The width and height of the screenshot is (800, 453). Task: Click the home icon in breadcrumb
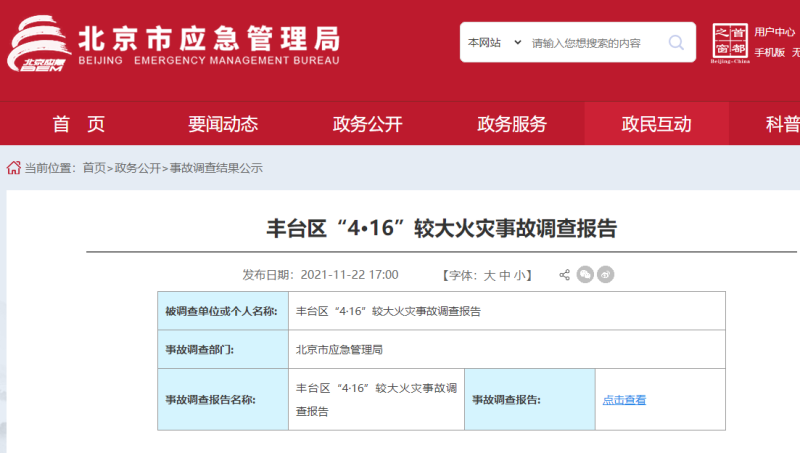click(x=13, y=168)
